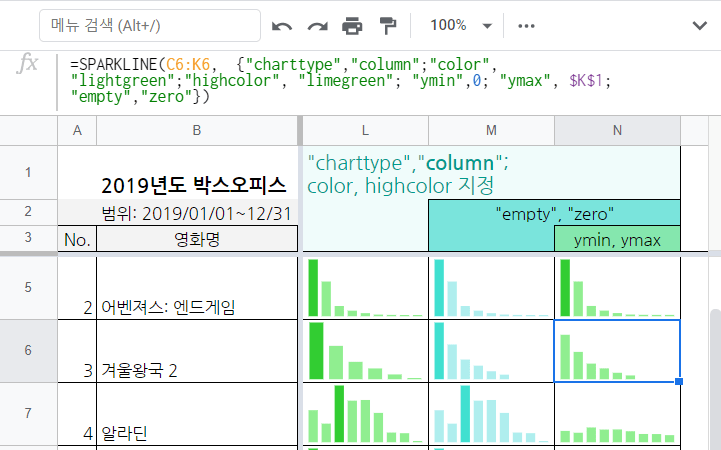Click the Undo arrow icon
Screen dimensions: 721x450
283,25
